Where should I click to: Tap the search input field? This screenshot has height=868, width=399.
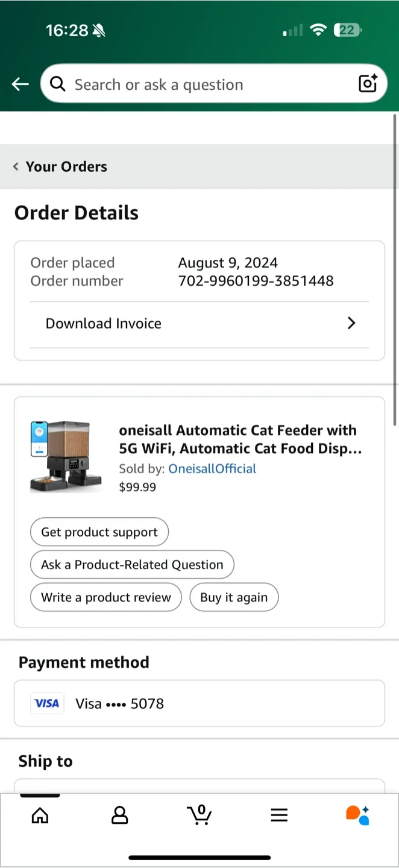[x=181, y=84]
